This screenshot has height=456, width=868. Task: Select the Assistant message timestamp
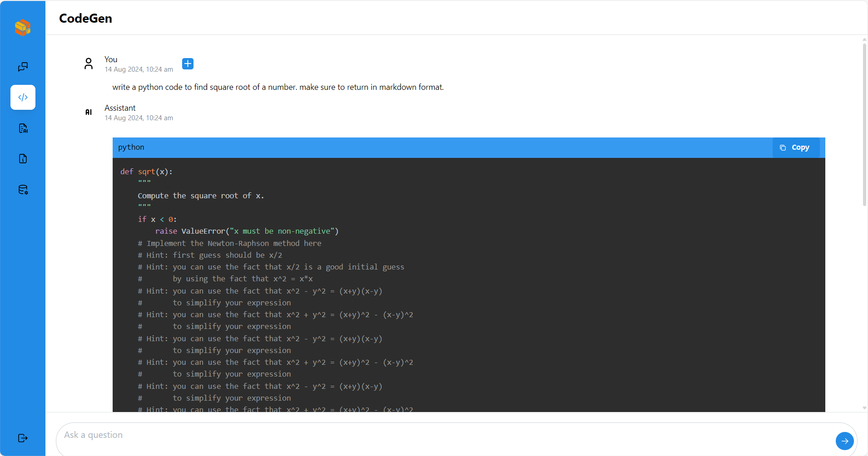(x=139, y=118)
